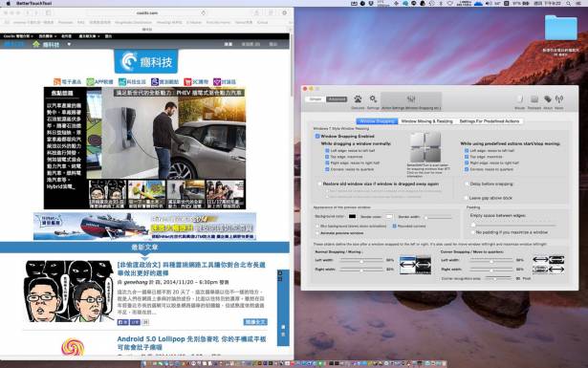
Task: Click the Safari address bar showing cool3c.com
Action: pyautogui.click(x=147, y=12)
